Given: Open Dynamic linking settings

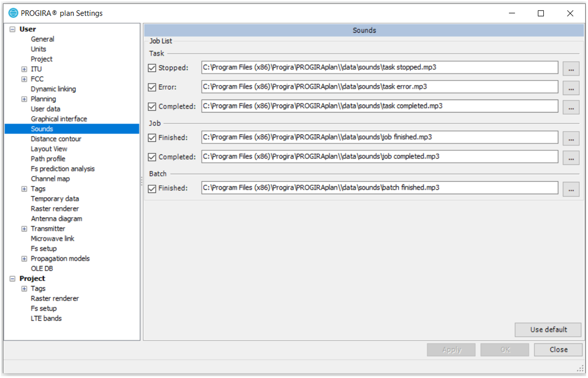Looking at the screenshot, I should click(53, 89).
